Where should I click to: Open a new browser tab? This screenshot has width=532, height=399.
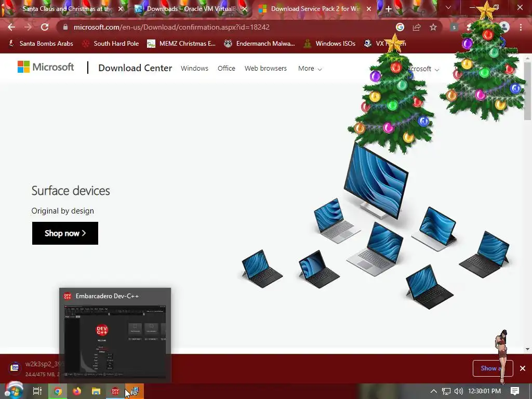[389, 9]
